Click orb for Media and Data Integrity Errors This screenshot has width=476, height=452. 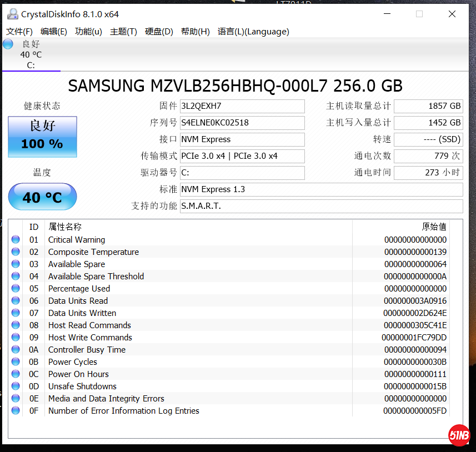pos(16,399)
